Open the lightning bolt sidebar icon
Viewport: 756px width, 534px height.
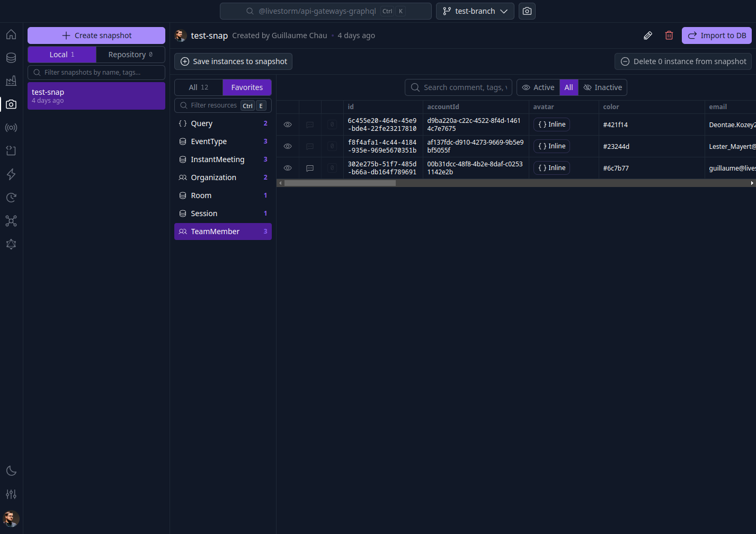[x=11, y=174]
